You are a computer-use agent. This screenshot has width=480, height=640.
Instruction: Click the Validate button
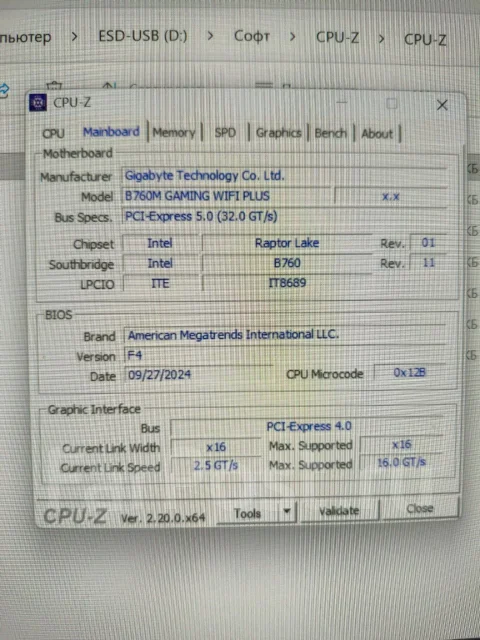click(339, 511)
